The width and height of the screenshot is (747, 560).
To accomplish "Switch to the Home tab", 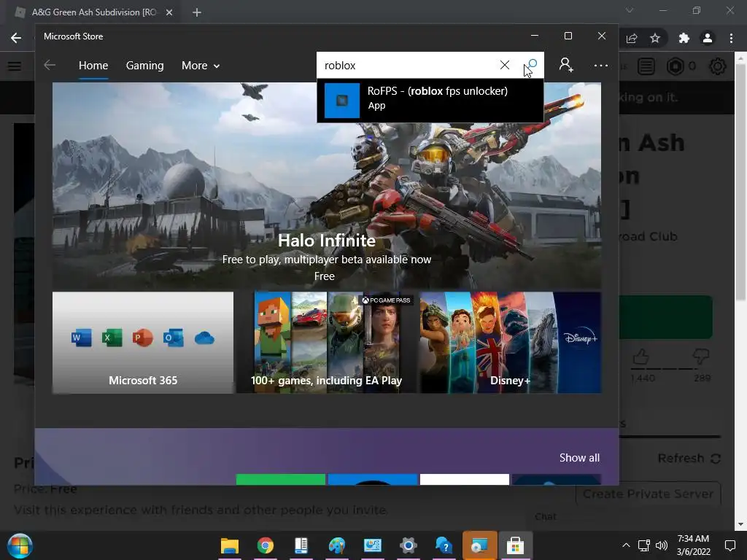I will coord(93,65).
